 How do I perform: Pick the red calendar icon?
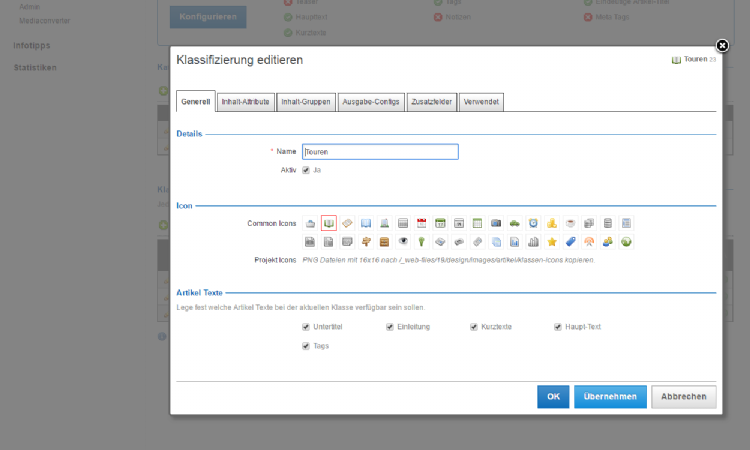(x=422, y=223)
